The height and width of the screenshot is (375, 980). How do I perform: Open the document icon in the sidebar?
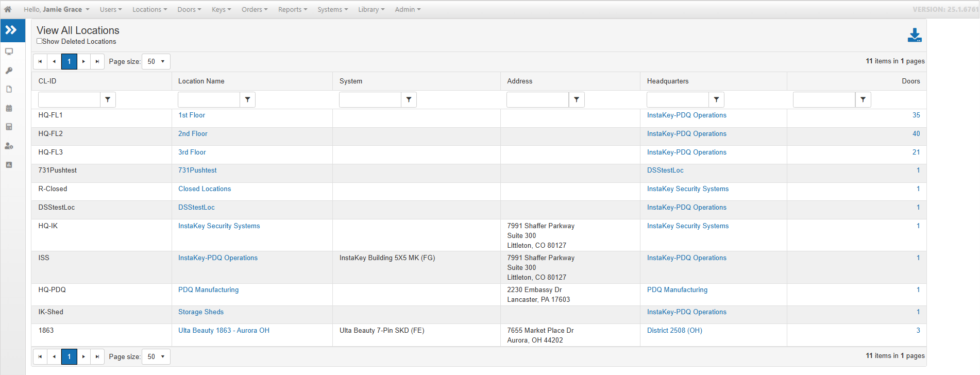[9, 89]
